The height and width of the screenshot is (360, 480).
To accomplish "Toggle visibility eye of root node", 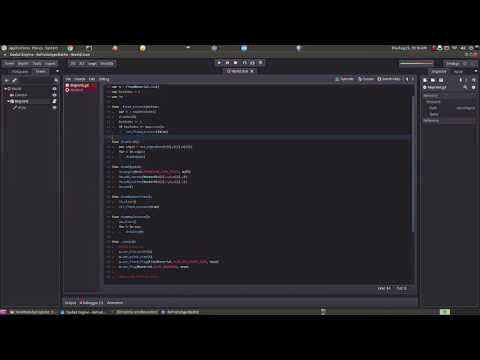I will pos(54,89).
